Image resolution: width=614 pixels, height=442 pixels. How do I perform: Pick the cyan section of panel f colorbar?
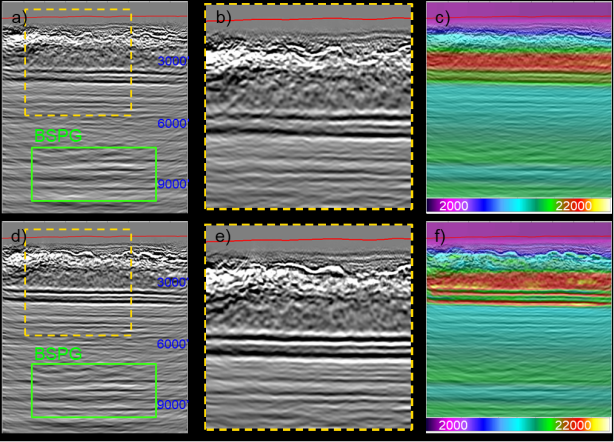pyautogui.click(x=519, y=425)
